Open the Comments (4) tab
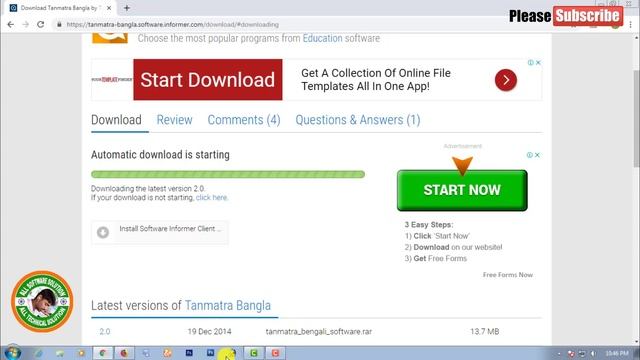 click(x=244, y=120)
